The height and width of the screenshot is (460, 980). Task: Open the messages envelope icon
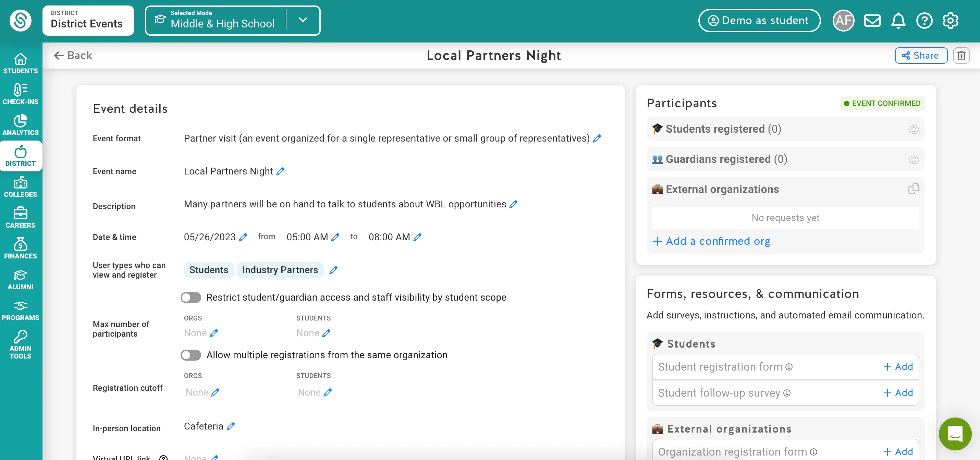[872, 21]
